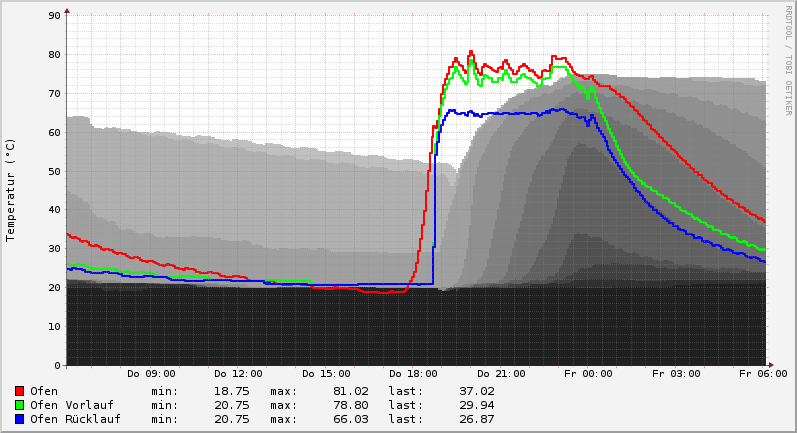The height and width of the screenshot is (433, 797).
Task: Click the Temperatur (°C) axis title
Action: click(11, 190)
